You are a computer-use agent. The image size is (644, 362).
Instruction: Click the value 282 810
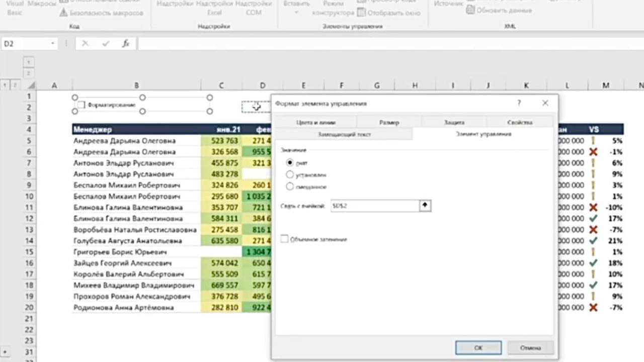pos(221,307)
